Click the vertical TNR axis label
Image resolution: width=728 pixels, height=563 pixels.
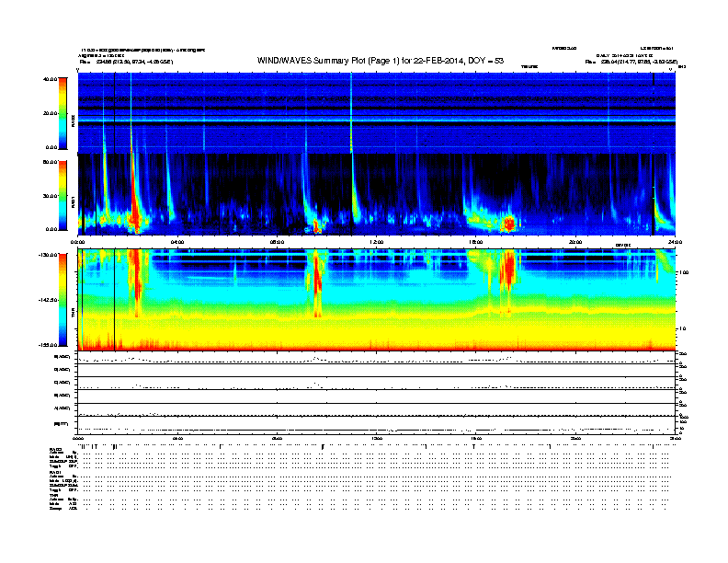coord(73,315)
